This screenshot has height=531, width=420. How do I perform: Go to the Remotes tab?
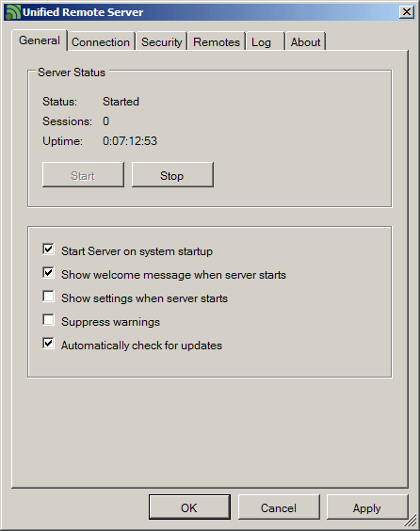(x=217, y=42)
